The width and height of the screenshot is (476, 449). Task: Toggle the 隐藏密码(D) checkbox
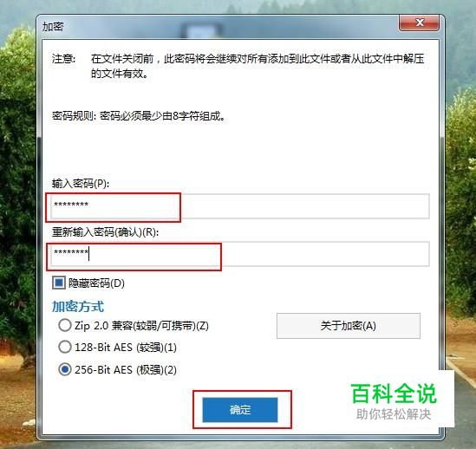tap(59, 283)
